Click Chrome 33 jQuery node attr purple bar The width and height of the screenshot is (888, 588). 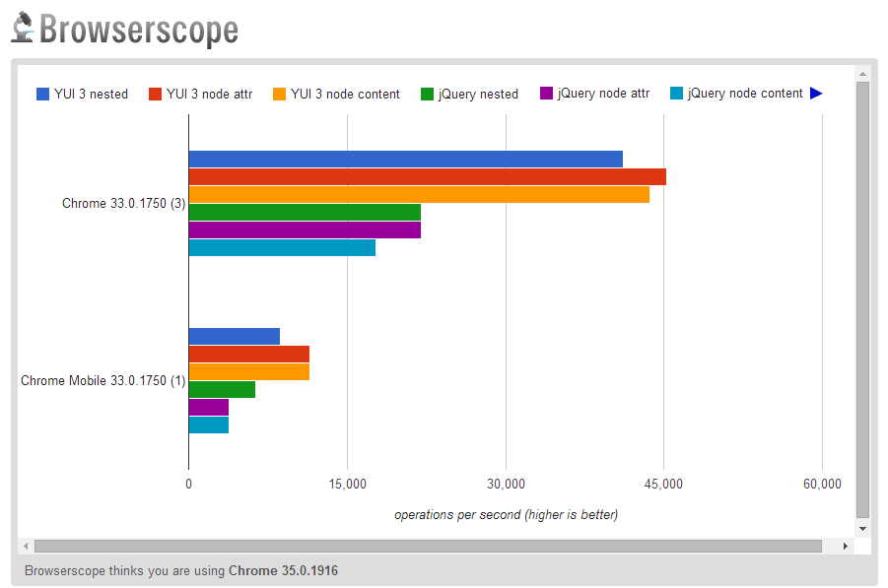305,229
